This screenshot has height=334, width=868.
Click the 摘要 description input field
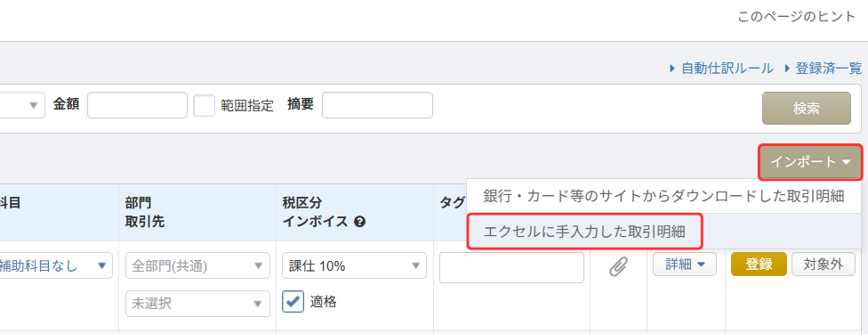(x=378, y=105)
